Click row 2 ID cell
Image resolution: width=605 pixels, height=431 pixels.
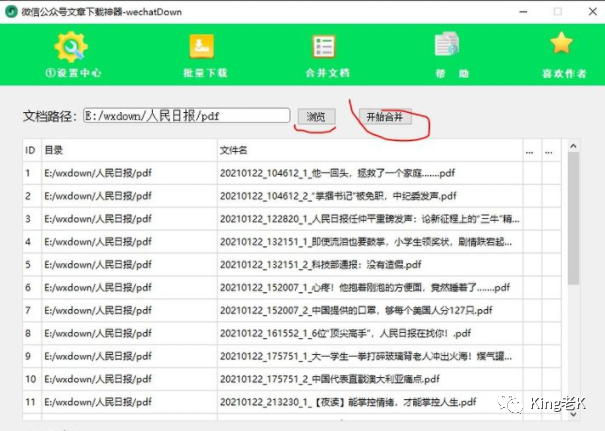pos(32,196)
